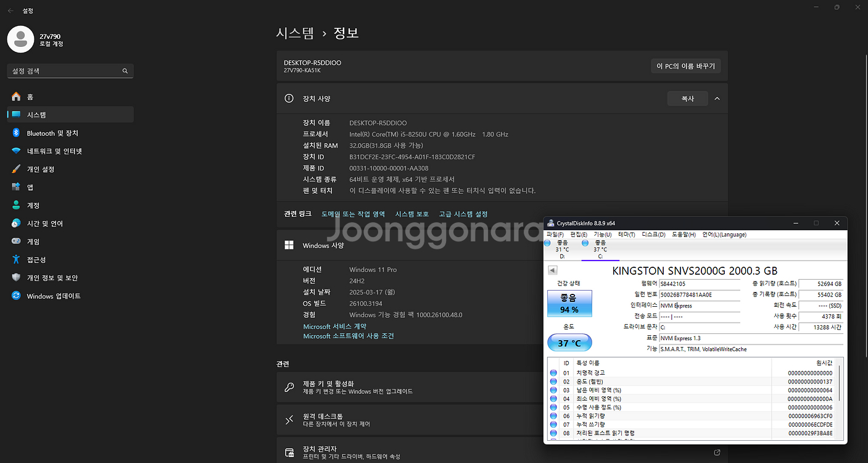This screenshot has width=868, height=463.
Task: Select the Windows 업데이트 sidebar icon
Action: pos(15,296)
